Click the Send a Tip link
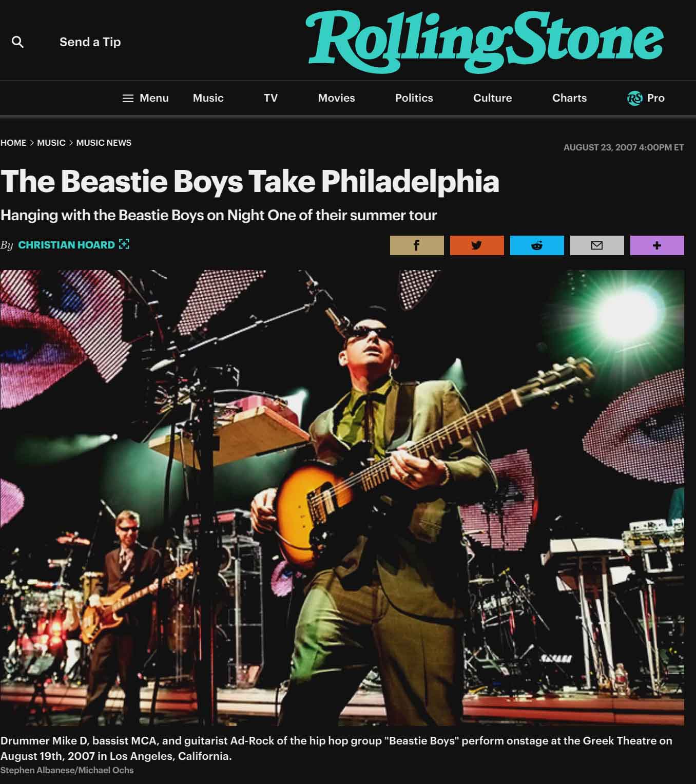The width and height of the screenshot is (696, 784). [90, 42]
